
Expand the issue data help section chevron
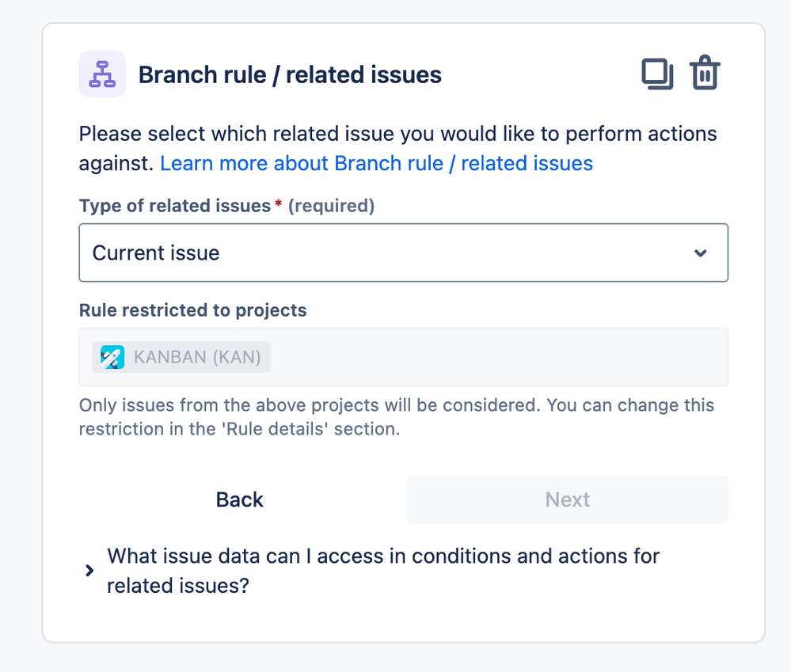click(x=89, y=571)
